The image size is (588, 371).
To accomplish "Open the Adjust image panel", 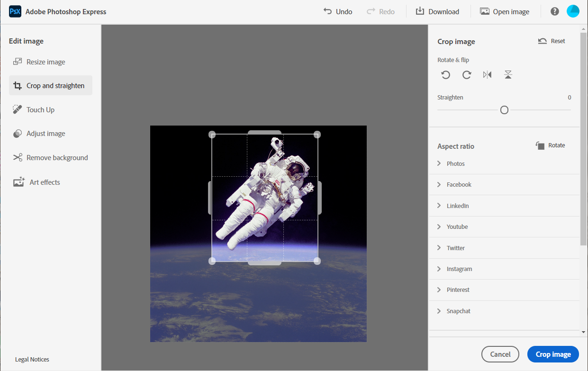I will coord(44,133).
